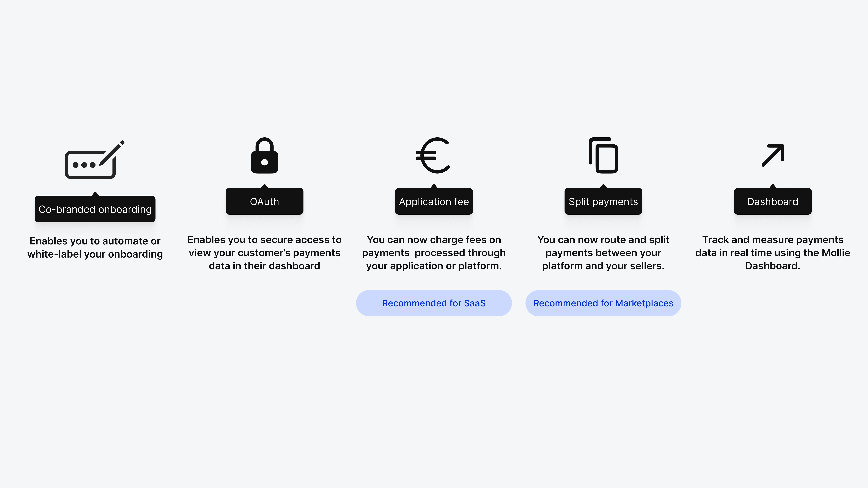This screenshot has height=488, width=868.
Task: Click the pointer tip above the Dashboard label
Action: coord(773,186)
